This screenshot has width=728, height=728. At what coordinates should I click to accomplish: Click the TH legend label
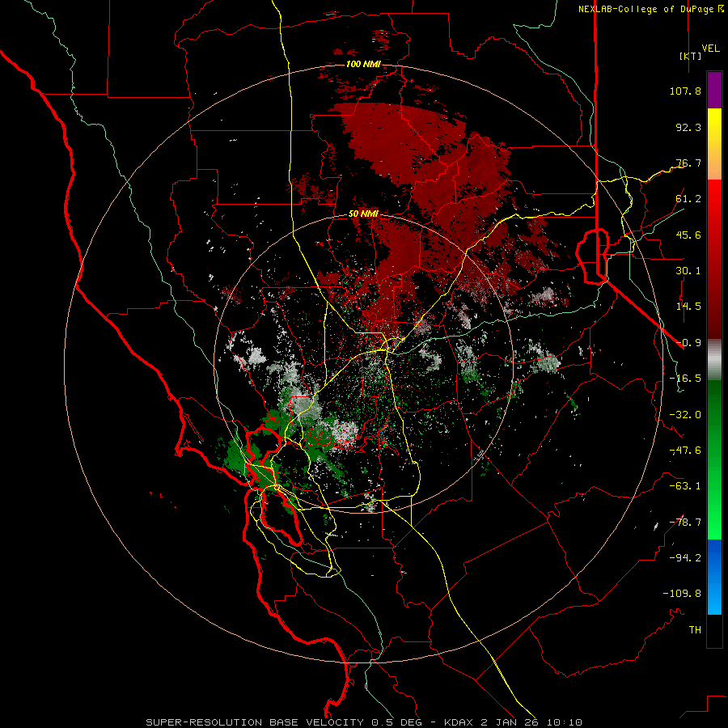[x=695, y=630]
